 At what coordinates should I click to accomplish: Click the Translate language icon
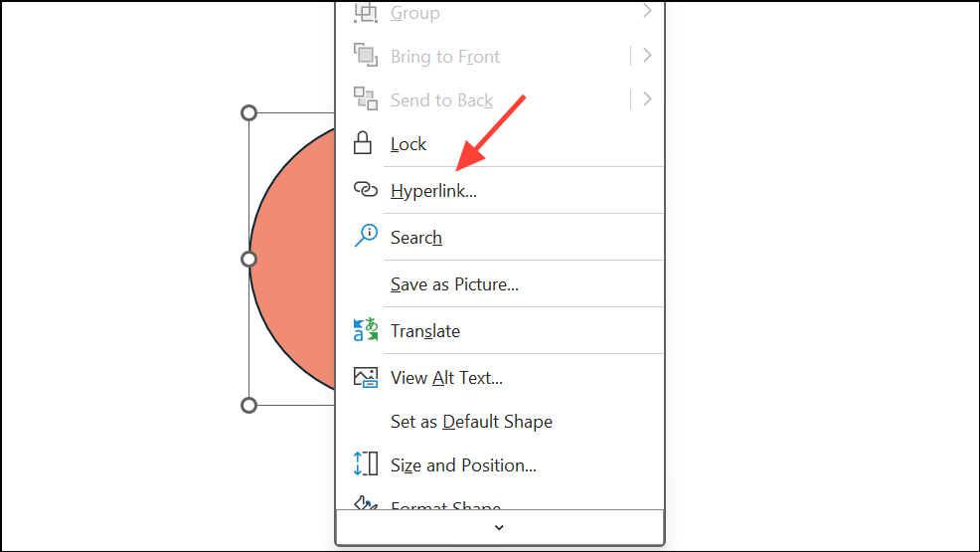[366, 329]
